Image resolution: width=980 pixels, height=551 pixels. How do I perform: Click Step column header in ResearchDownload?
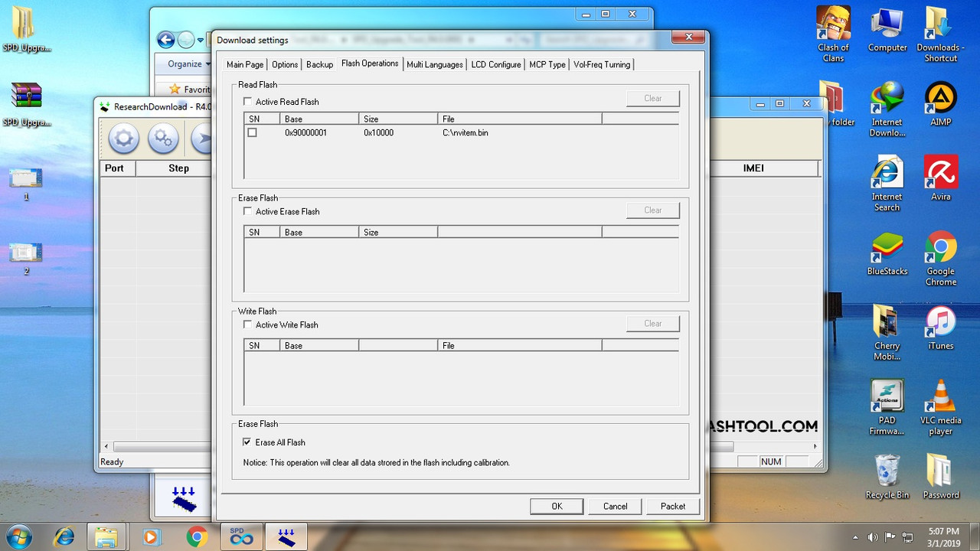click(178, 168)
